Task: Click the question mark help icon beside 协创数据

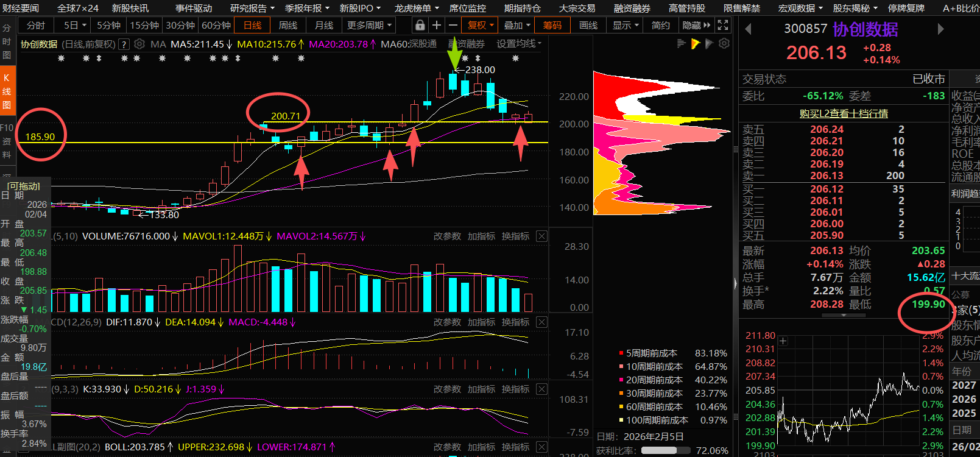Action: coord(124,44)
